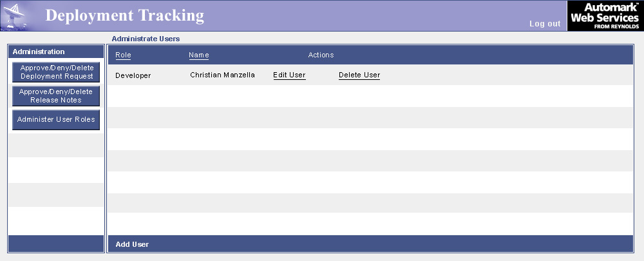Click the Administration panel heading
The height and width of the screenshot is (261, 644).
(x=39, y=52)
